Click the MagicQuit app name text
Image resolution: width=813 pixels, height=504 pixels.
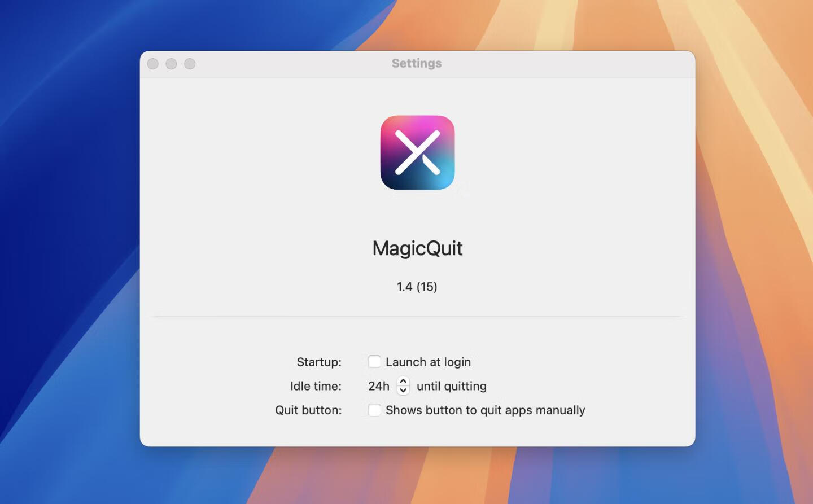(417, 248)
